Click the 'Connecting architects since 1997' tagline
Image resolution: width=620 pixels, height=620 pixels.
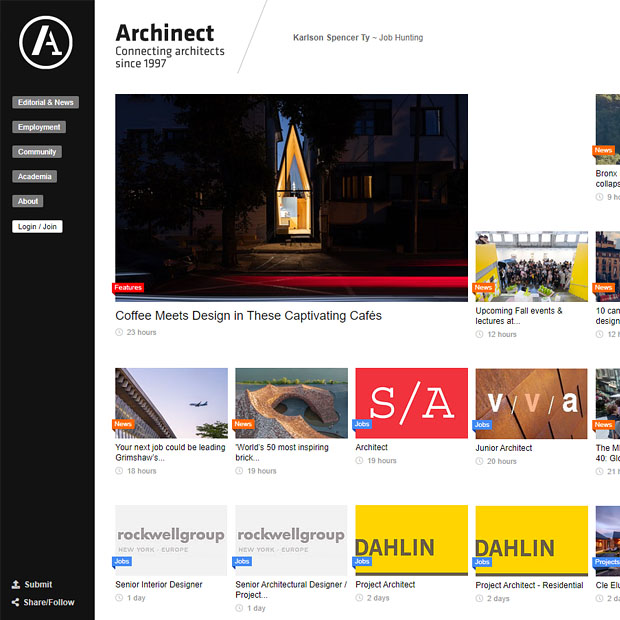[x=170, y=57]
